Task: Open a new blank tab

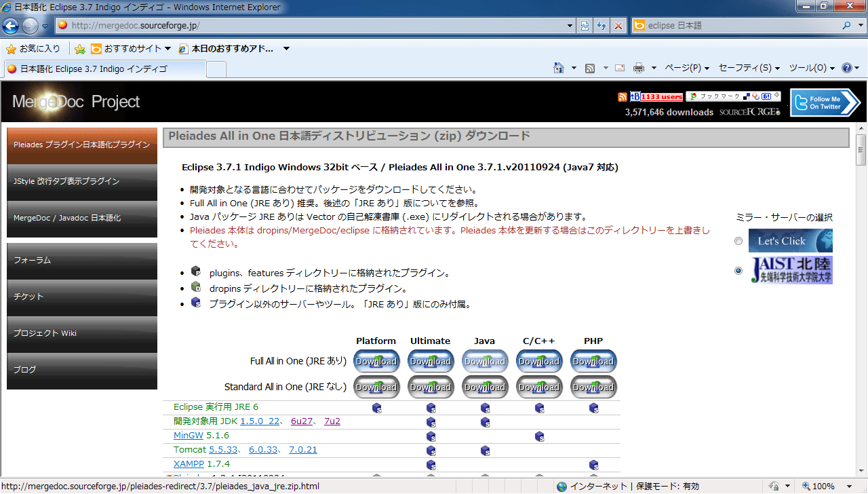Action: [216, 69]
